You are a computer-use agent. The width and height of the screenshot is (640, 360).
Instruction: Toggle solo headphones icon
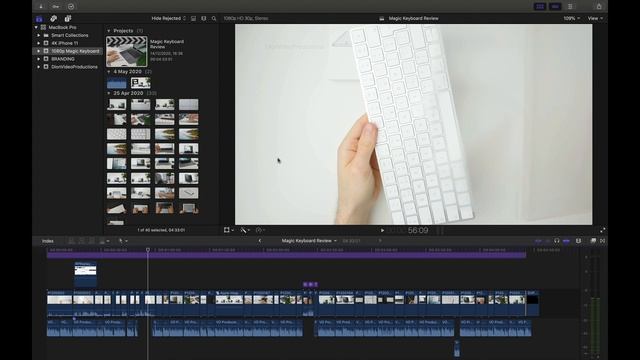(x=557, y=241)
